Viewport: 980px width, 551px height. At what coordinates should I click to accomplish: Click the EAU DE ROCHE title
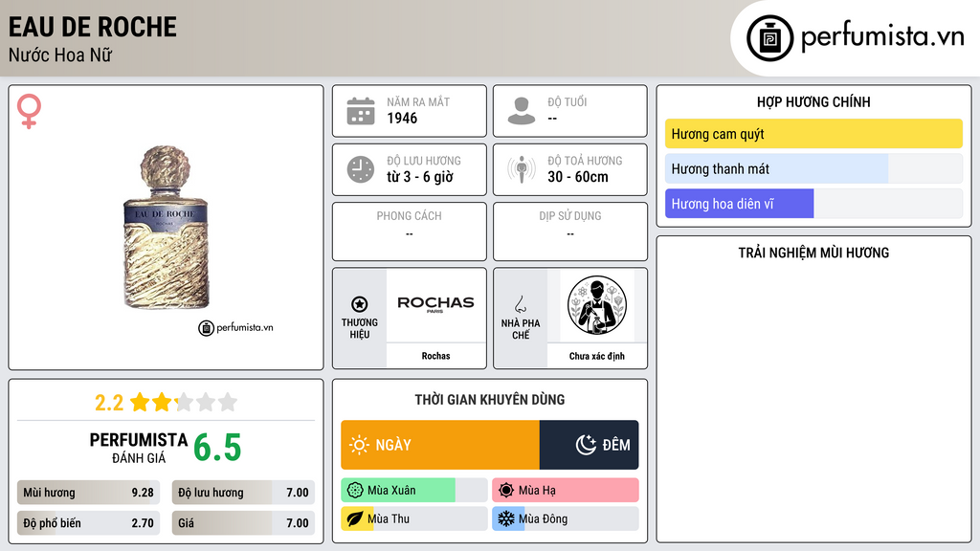point(93,27)
